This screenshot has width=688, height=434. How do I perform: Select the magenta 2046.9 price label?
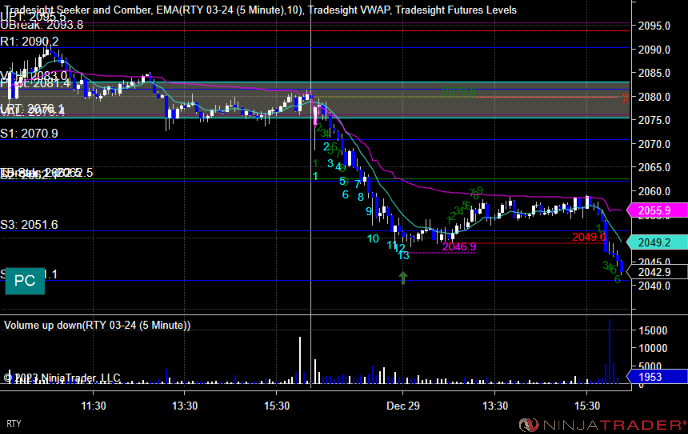pos(459,247)
